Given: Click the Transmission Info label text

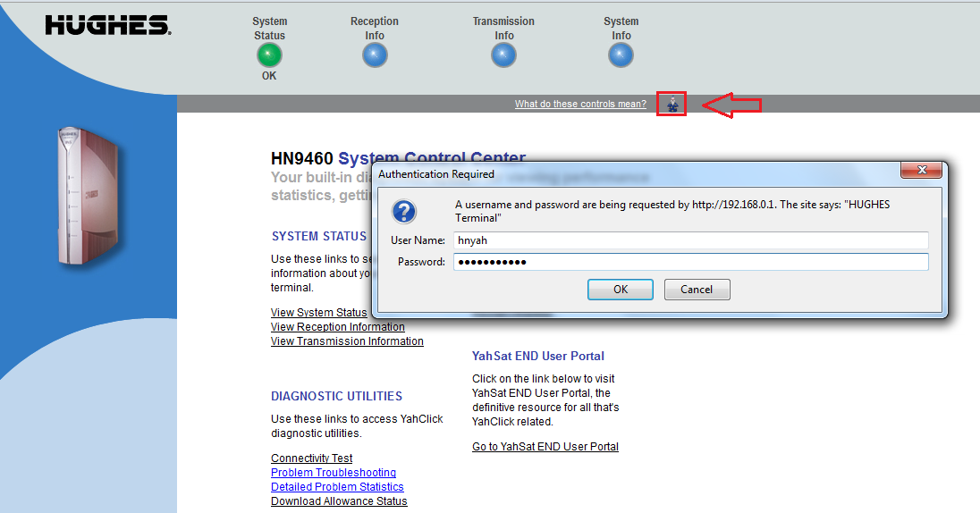Looking at the screenshot, I should coord(503,28).
